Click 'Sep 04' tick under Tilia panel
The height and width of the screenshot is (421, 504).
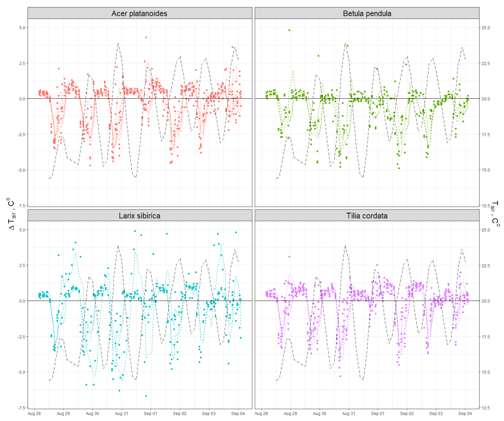pos(465,414)
